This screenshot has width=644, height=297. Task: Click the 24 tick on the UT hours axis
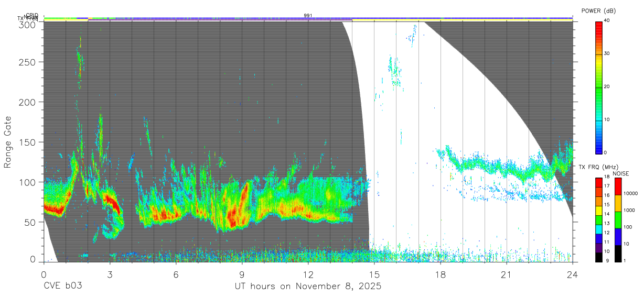572,274
